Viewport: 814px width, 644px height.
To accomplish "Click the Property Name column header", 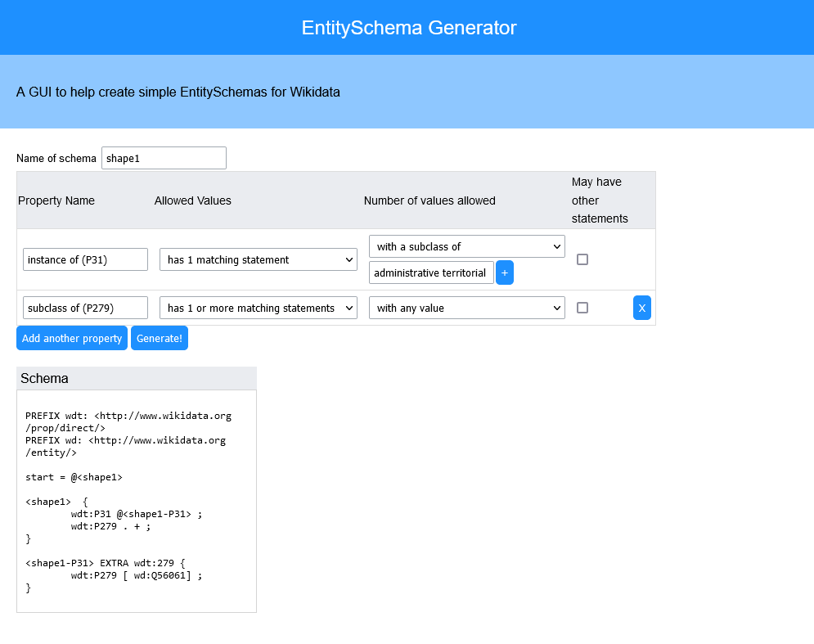I will [56, 200].
